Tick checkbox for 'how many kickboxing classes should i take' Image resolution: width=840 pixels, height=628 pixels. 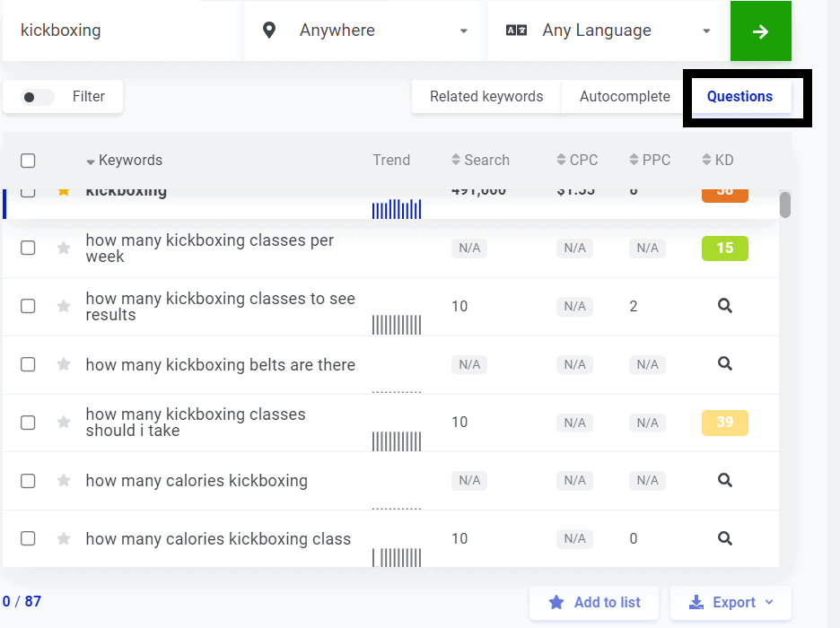coord(28,423)
